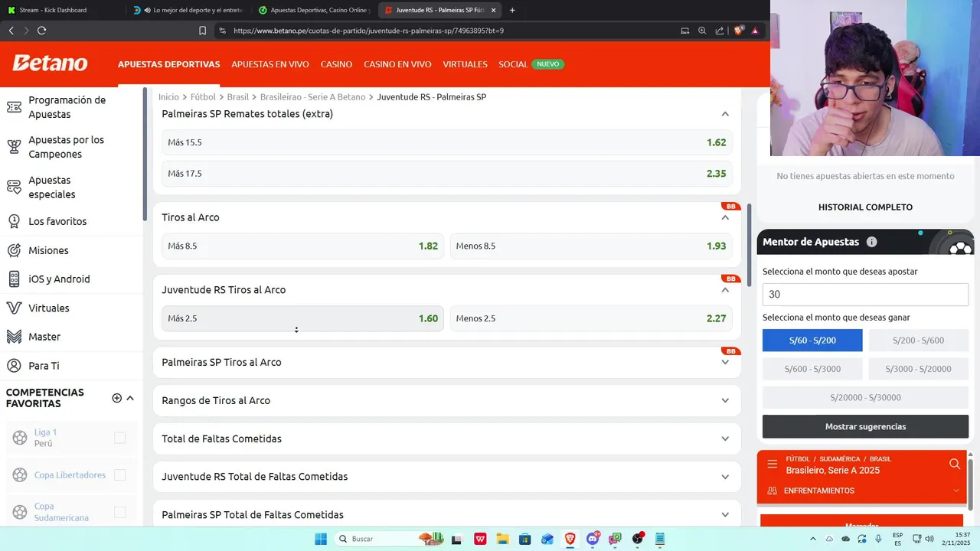This screenshot has height=551, width=980.
Task: Bet on Más 17.5 at 2.35
Action: 447,174
